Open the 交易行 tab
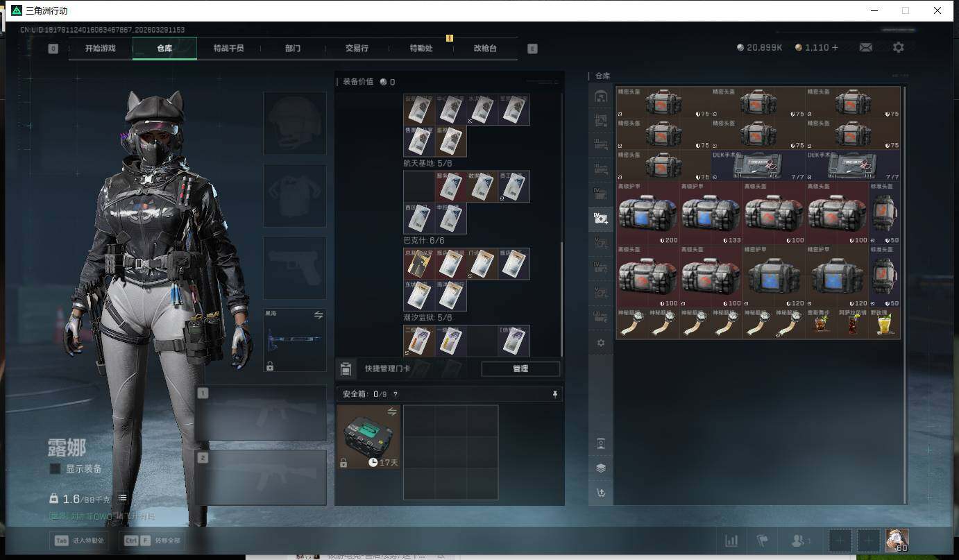The image size is (959, 560). point(357,49)
